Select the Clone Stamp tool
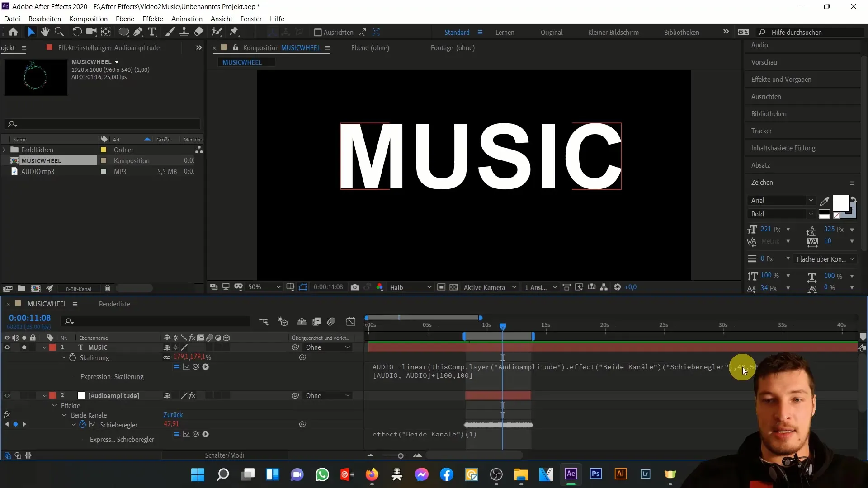 click(184, 32)
